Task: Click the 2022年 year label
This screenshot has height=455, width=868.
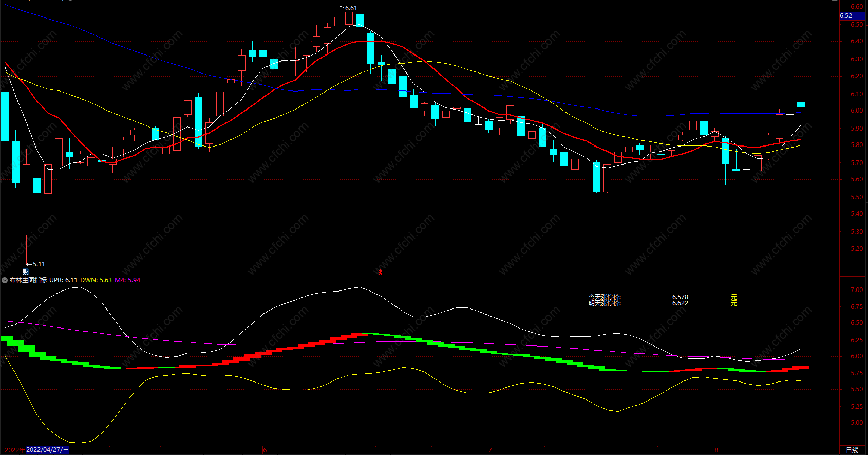Action: coord(15,450)
